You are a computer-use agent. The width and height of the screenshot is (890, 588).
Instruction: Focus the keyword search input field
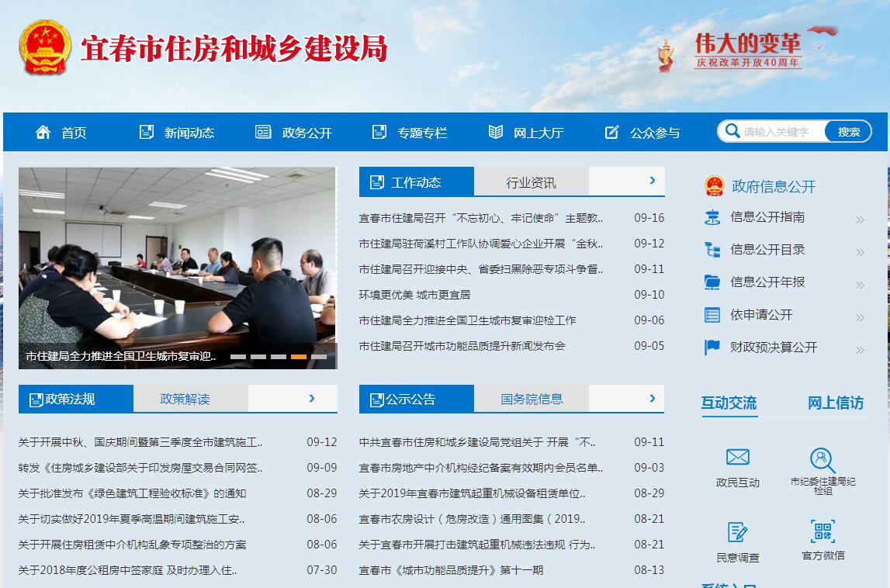782,132
